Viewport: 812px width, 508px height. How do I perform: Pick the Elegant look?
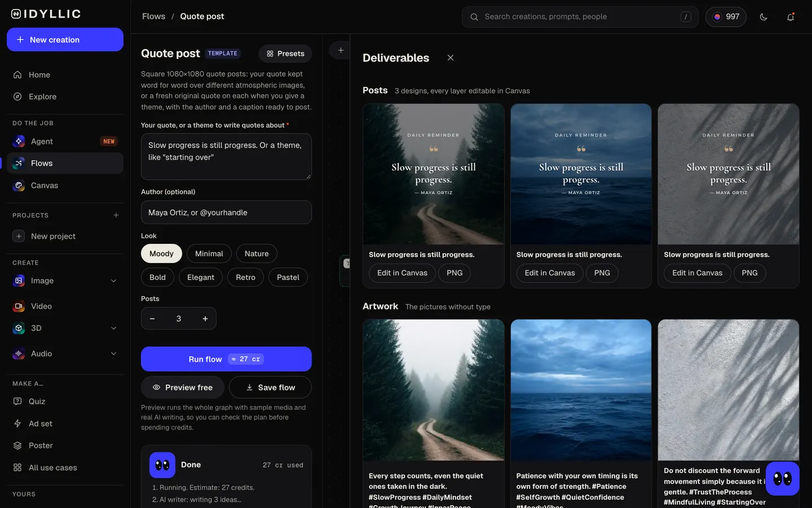click(x=201, y=277)
